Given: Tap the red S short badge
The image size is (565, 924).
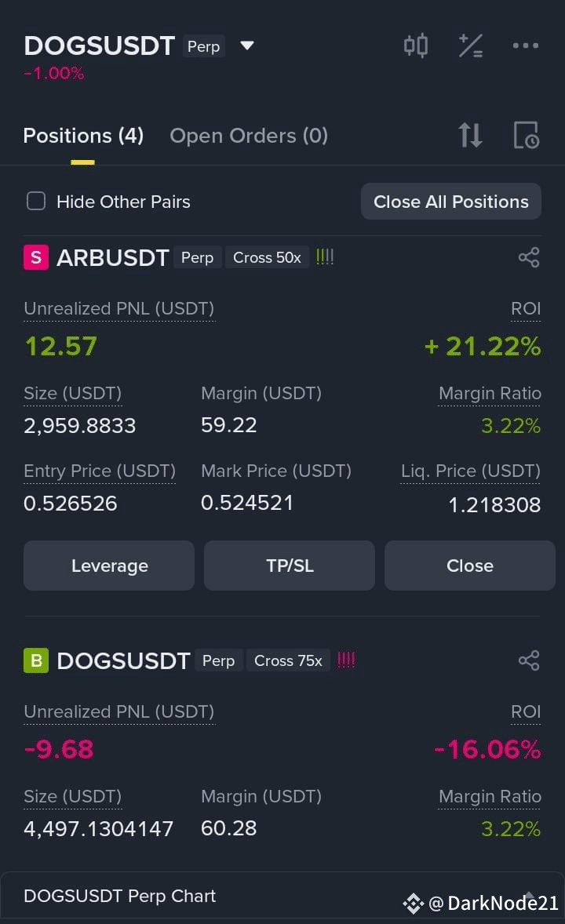Looking at the screenshot, I should click(x=36, y=257).
